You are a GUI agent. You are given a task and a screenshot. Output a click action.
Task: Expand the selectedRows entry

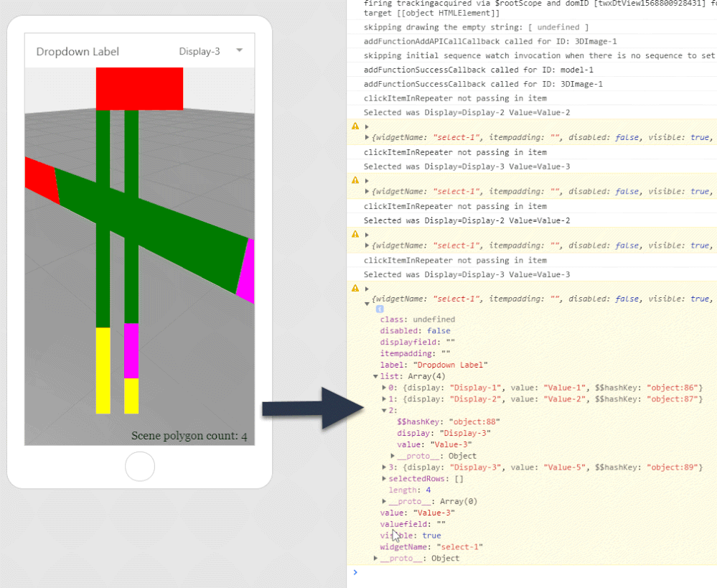tap(385, 479)
